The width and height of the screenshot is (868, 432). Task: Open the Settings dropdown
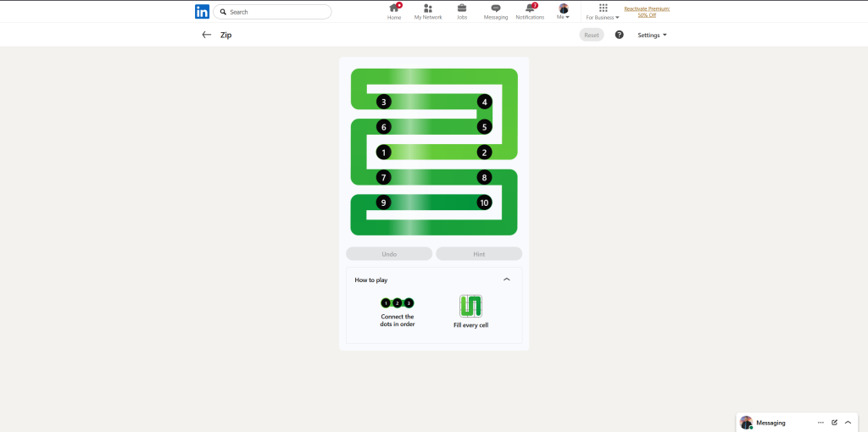click(652, 35)
